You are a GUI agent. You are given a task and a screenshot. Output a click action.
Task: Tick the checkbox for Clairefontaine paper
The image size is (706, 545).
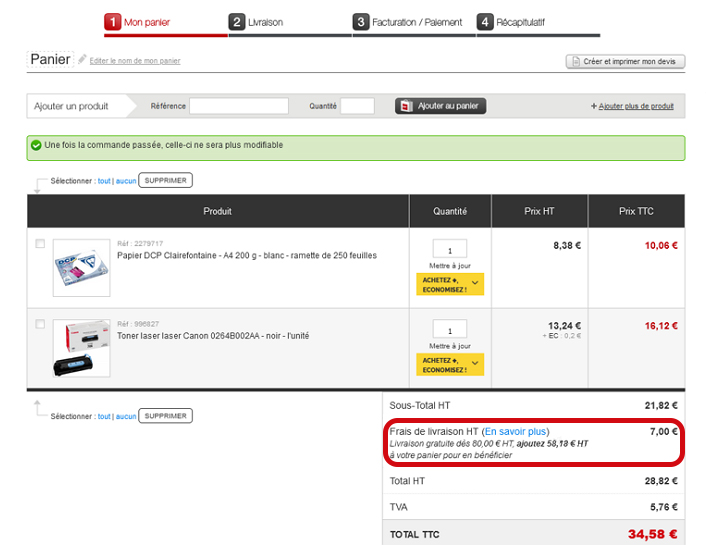click(x=40, y=244)
